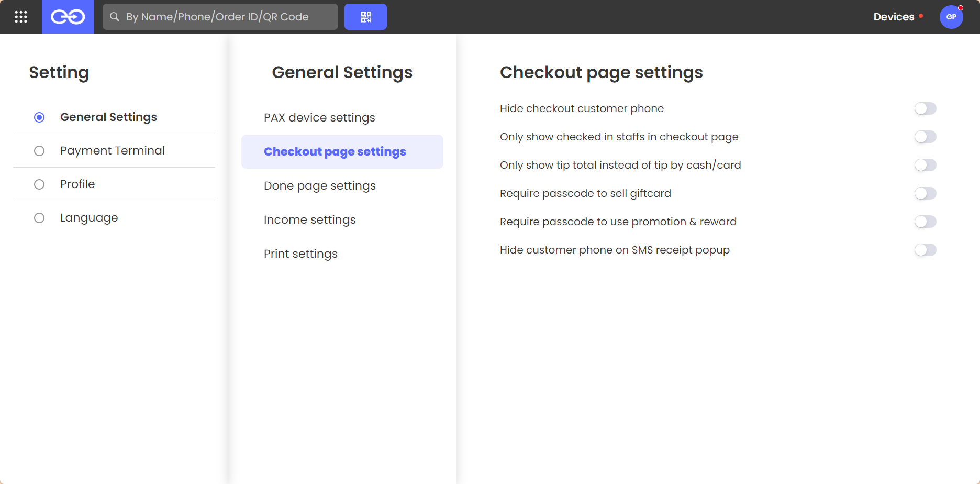Viewport: 980px width, 484px height.
Task: Toggle Only show tip total switch
Action: [925, 165]
